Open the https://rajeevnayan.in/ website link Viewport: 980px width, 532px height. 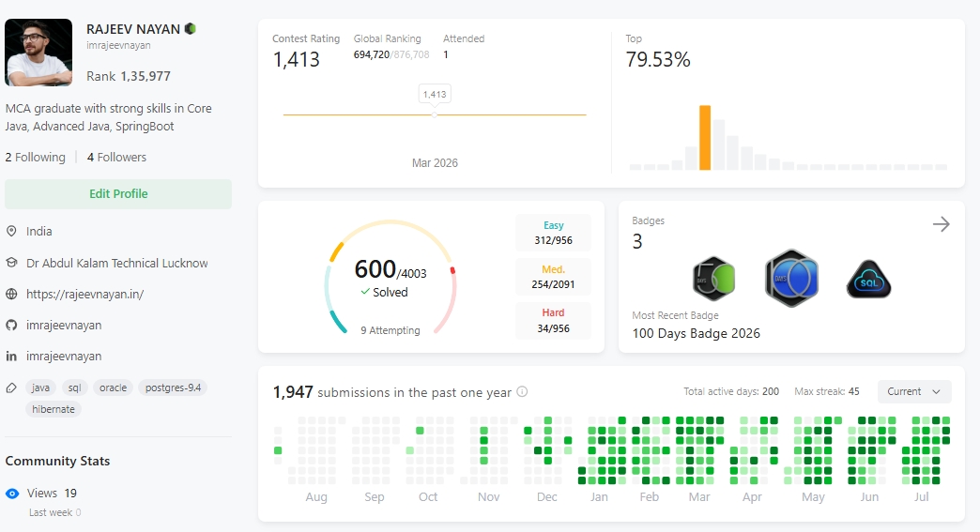85,294
